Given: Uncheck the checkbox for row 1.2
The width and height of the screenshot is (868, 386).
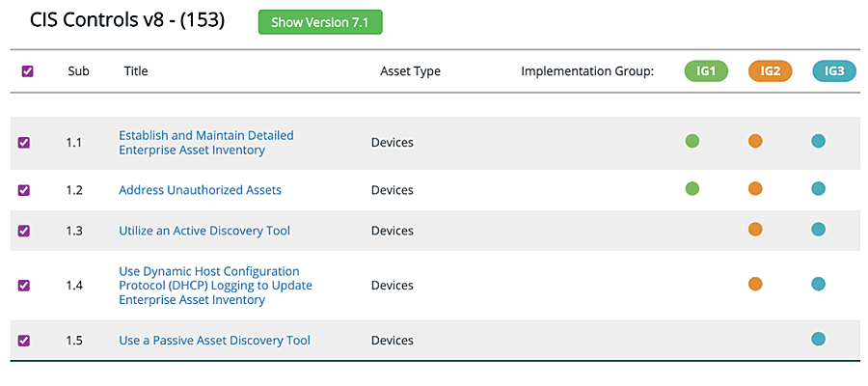Looking at the screenshot, I should (24, 190).
